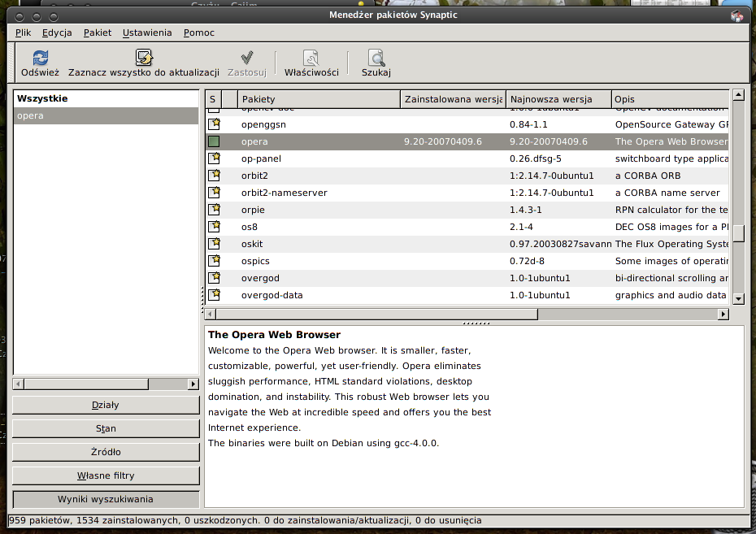Toggle status box for orpie package
The image size is (756, 534).
[214, 210]
